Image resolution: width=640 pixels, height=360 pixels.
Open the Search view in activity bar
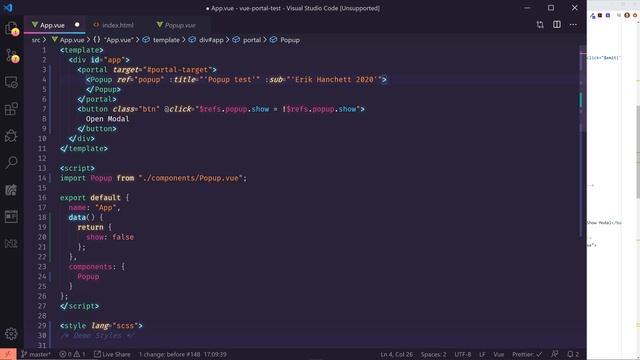[11, 162]
